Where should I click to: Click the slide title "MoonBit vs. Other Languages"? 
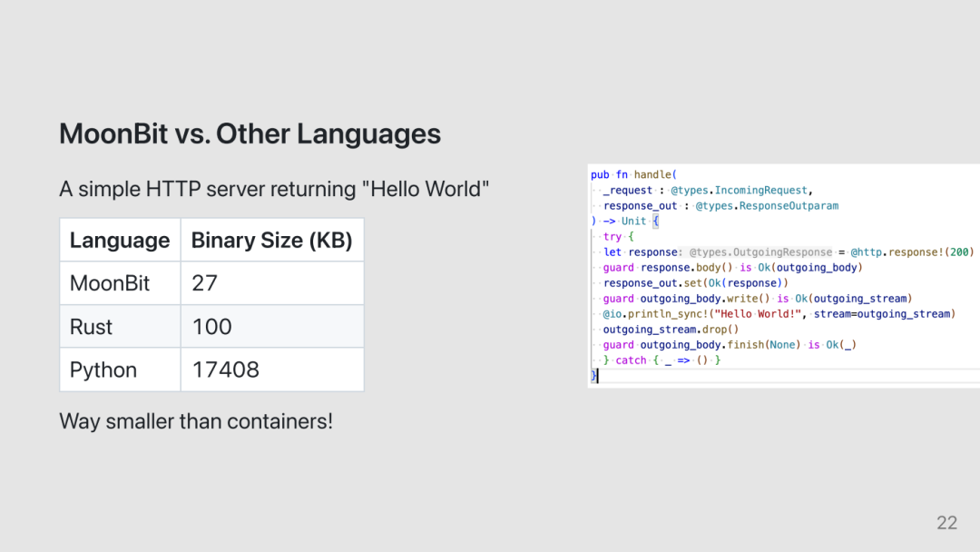point(250,134)
